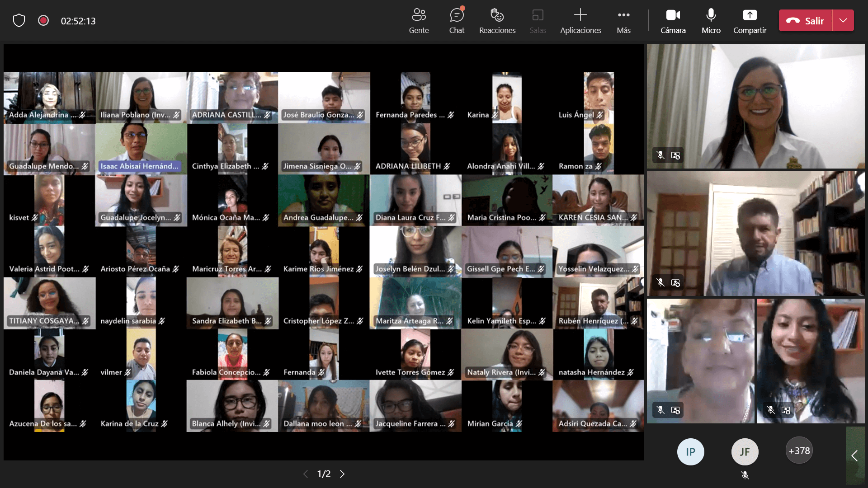This screenshot has width=868, height=488.
Task: Collapse the side video panel with the chevron
Action: click(x=854, y=455)
